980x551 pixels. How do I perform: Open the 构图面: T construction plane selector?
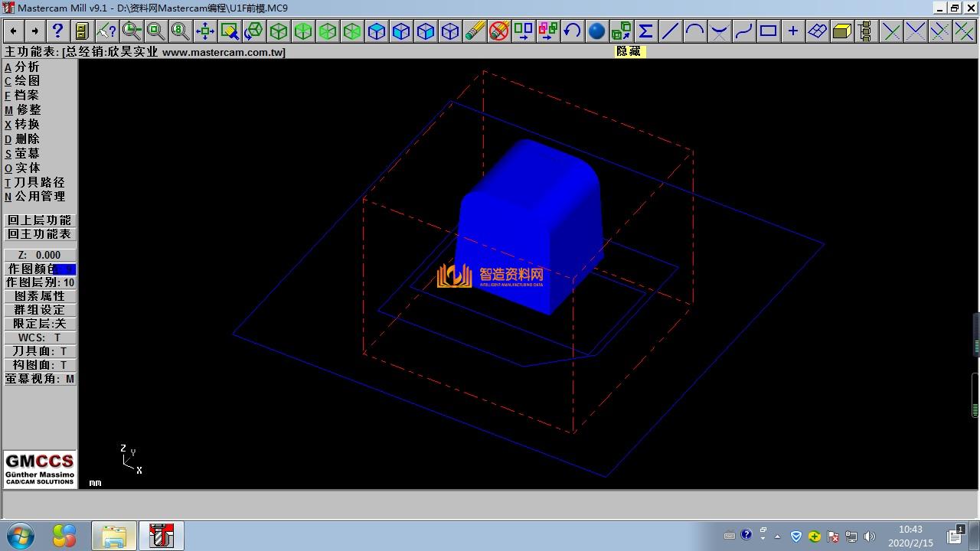40,365
